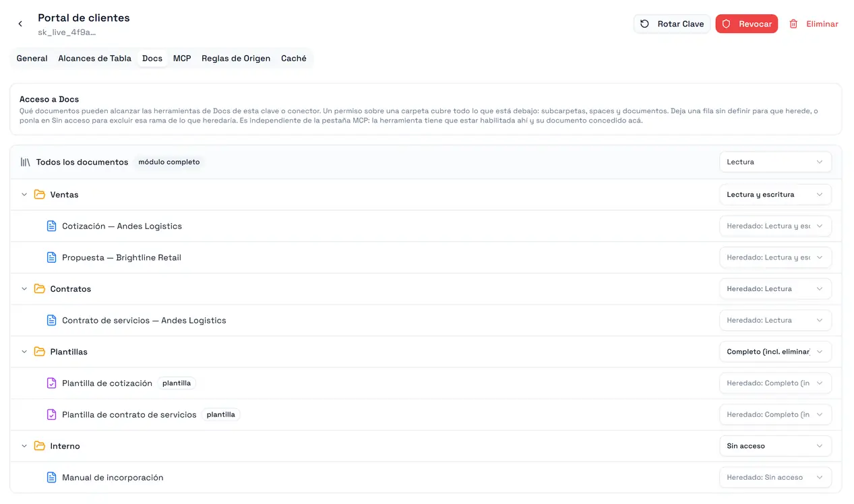Click the Plantillas folder icon
The height and width of the screenshot is (504, 854).
tap(40, 352)
